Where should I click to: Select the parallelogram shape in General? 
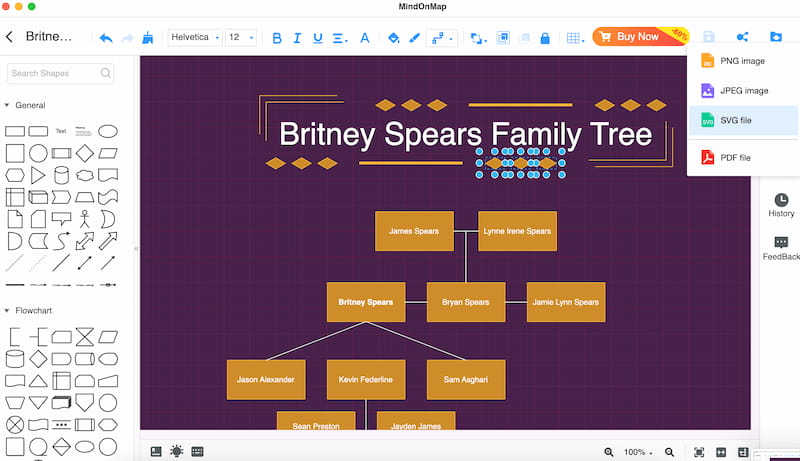coord(108,153)
